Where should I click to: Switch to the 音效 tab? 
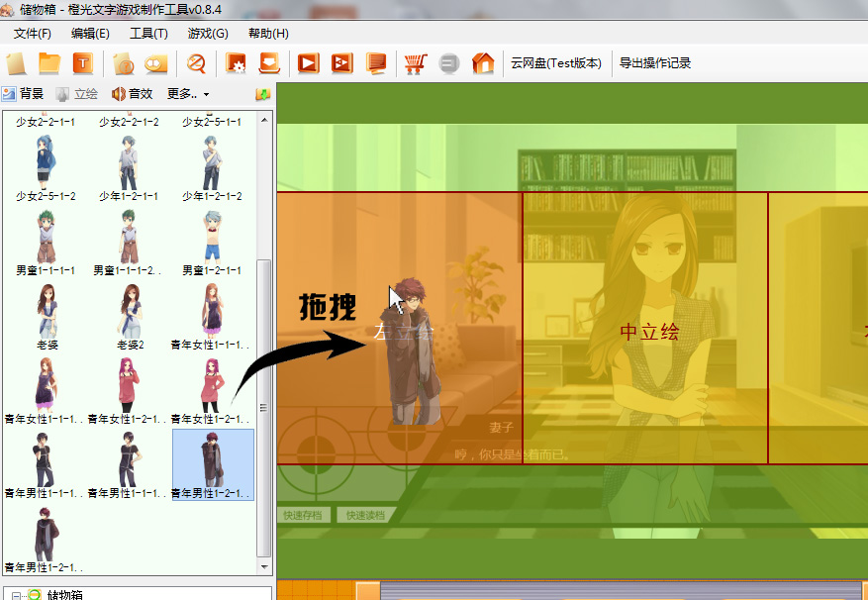[133, 94]
